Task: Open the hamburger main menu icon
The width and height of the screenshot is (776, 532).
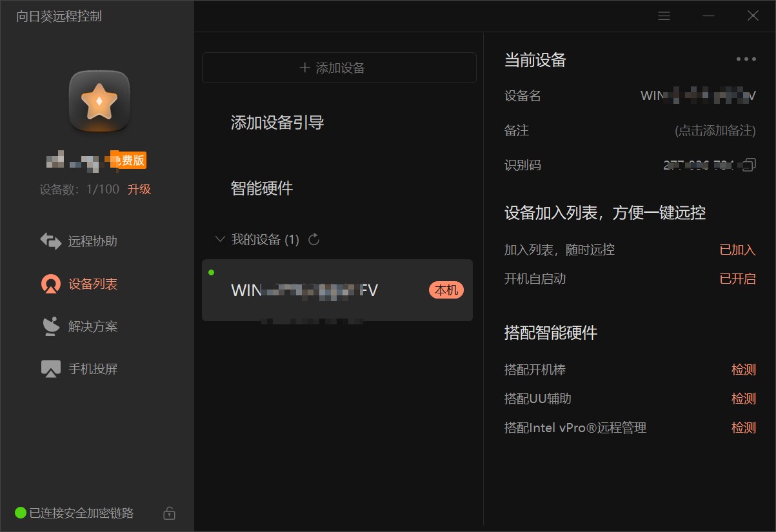Action: (x=664, y=16)
